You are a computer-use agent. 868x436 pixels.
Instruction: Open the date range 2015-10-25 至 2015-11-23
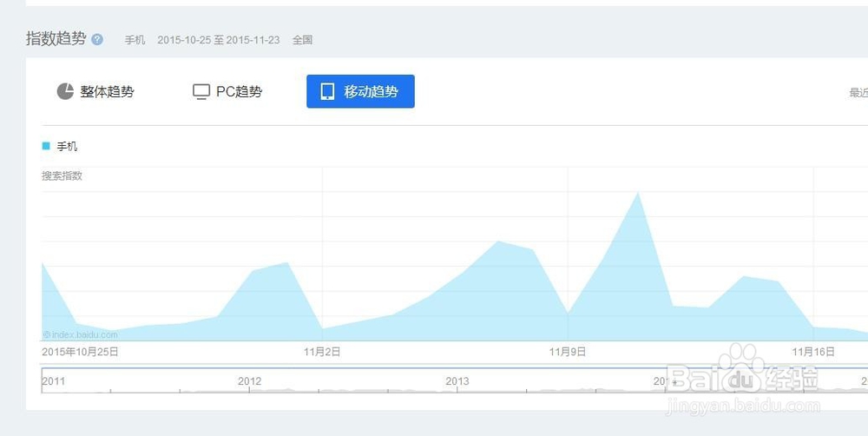click(x=219, y=40)
